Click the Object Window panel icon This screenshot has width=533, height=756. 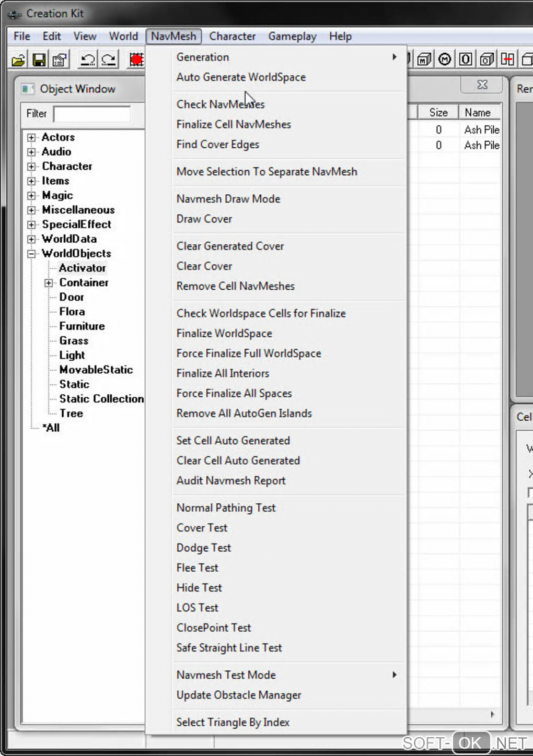pos(28,89)
